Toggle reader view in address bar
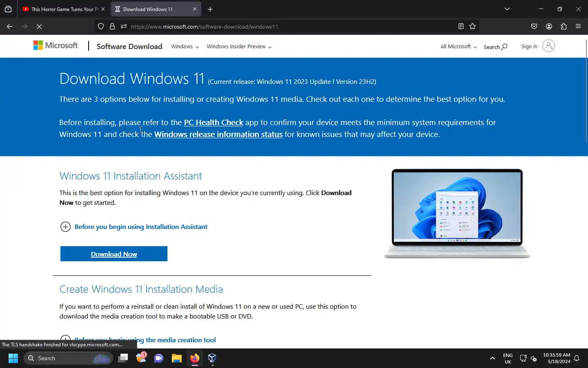 461,26
